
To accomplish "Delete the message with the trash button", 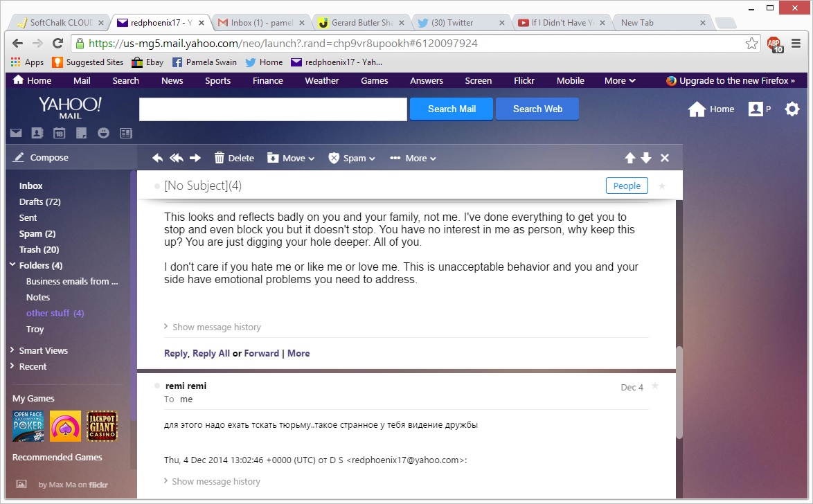I will pyautogui.click(x=234, y=158).
